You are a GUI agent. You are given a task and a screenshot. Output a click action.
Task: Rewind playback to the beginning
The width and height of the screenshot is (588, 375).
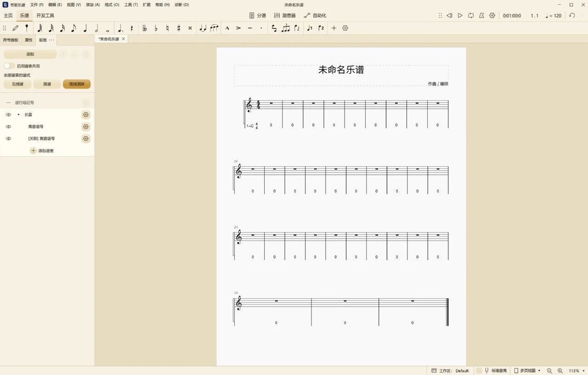point(449,16)
